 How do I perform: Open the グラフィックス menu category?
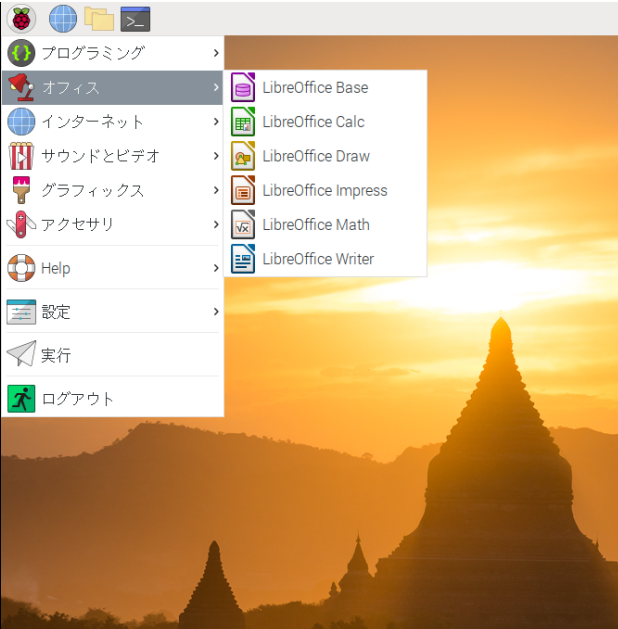113,190
